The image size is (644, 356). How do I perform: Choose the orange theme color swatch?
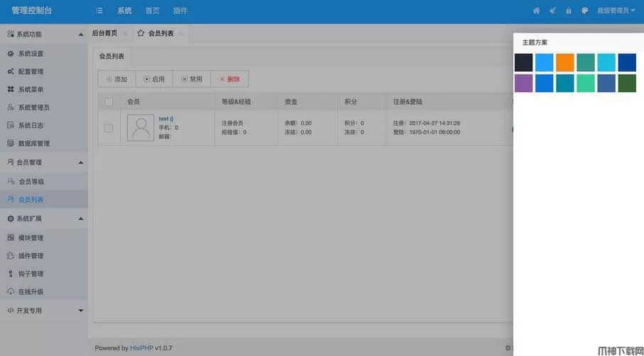565,62
